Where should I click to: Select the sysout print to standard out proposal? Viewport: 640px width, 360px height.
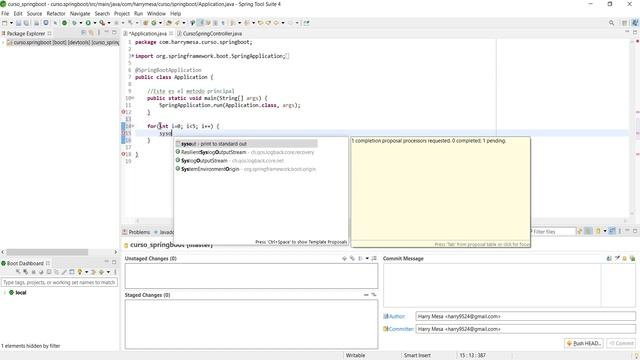[246, 144]
